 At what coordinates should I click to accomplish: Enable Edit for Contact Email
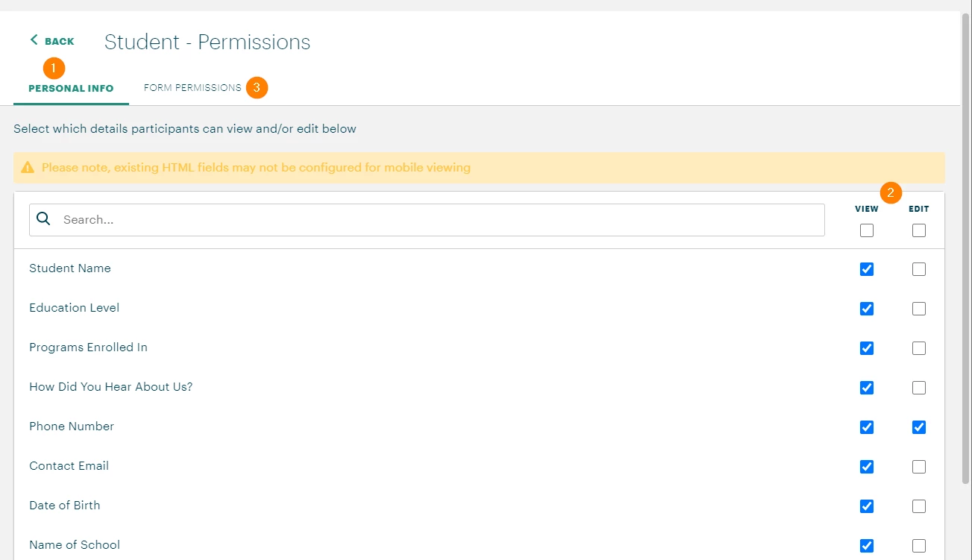click(919, 467)
